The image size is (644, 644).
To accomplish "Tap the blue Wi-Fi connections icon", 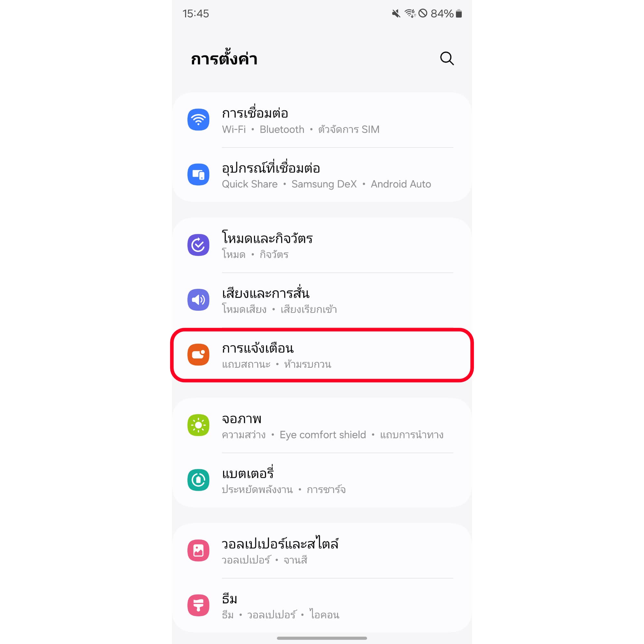I will 198,120.
